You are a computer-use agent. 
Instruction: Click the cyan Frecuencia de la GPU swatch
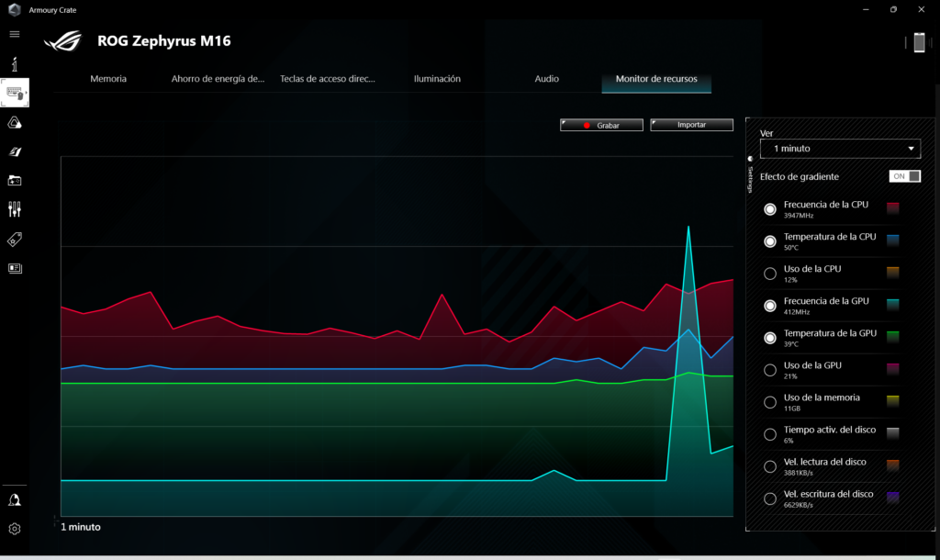[x=892, y=305]
